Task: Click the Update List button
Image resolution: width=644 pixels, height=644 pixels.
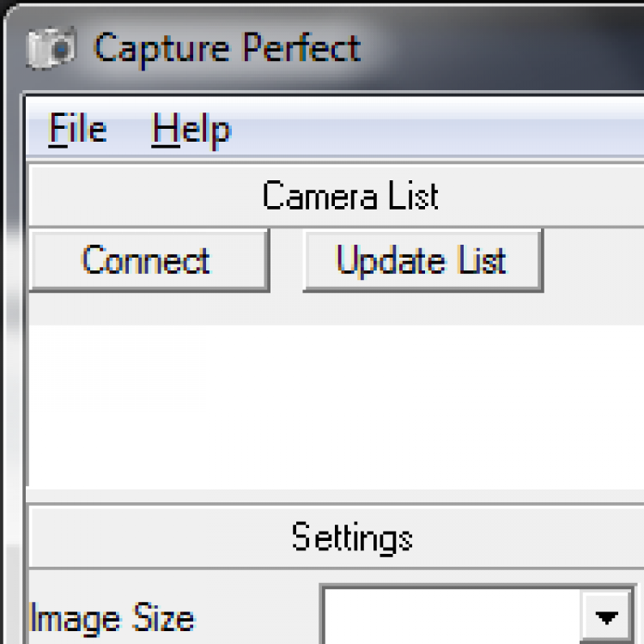Action: tap(423, 260)
